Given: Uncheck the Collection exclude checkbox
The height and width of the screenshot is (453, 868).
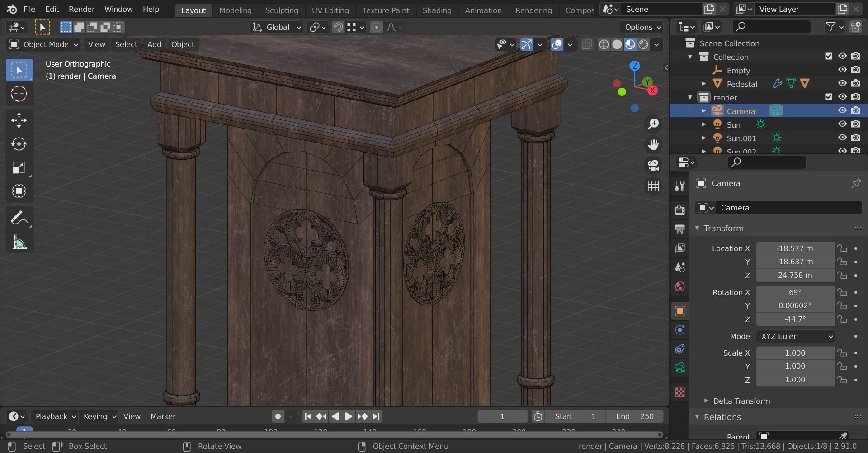Looking at the screenshot, I should point(829,56).
